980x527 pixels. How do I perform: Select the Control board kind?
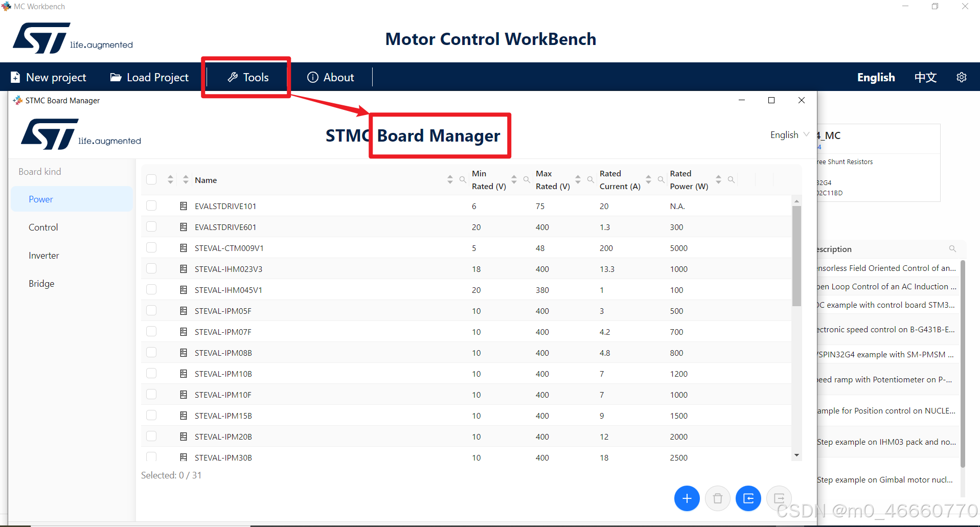tap(72, 227)
